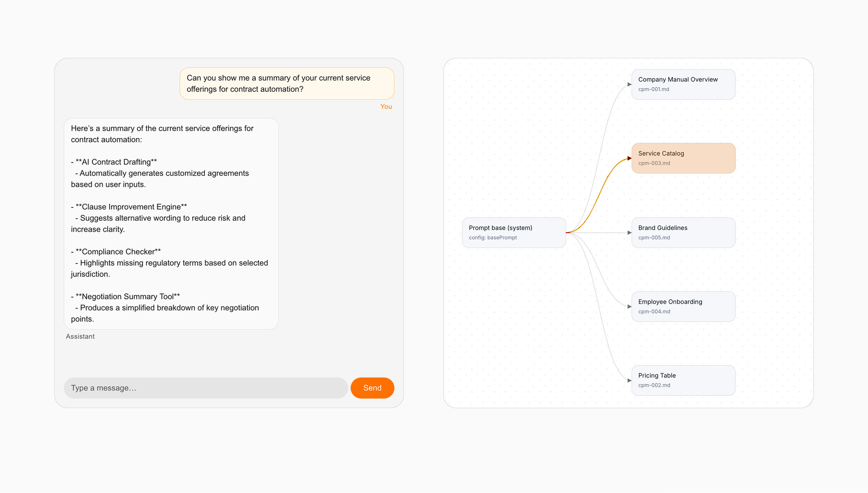Screen dimensions: 868x493
Task: Select the Prompt base (system) node
Action: point(514,232)
